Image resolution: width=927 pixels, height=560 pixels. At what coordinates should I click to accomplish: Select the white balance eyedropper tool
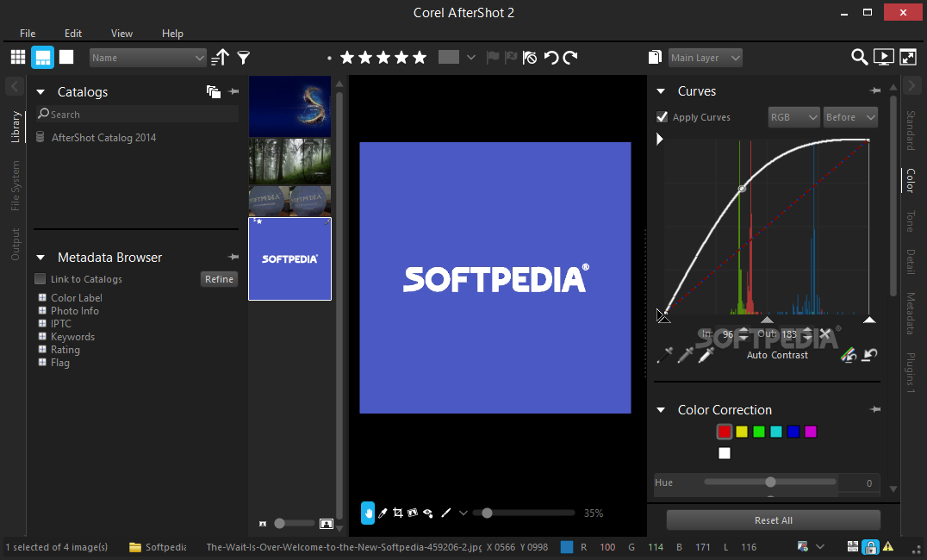point(383,513)
